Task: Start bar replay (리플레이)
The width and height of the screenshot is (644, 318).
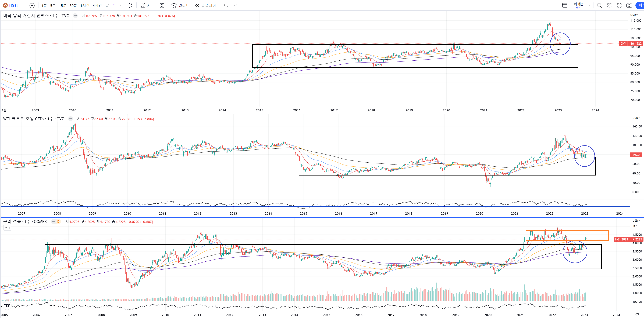Action: 205,5
